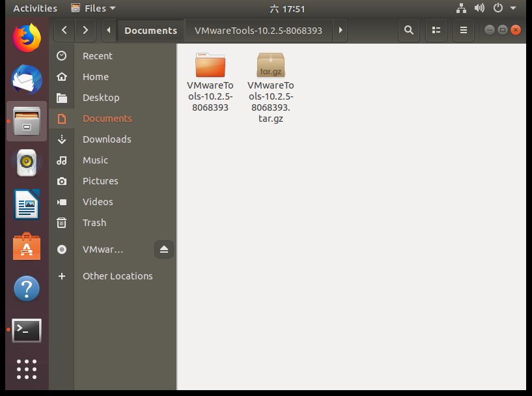
Task: Open the Files app menu in the top bar
Action: 93,8
